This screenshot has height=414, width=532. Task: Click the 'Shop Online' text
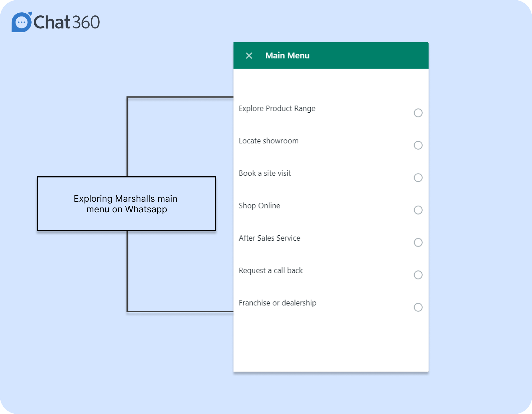[x=259, y=206]
